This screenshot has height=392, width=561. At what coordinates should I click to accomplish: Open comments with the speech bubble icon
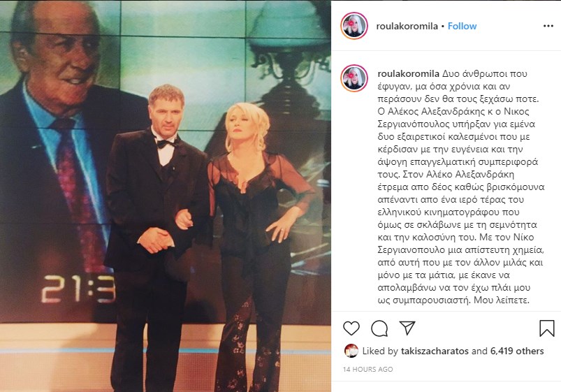pyautogui.click(x=379, y=328)
